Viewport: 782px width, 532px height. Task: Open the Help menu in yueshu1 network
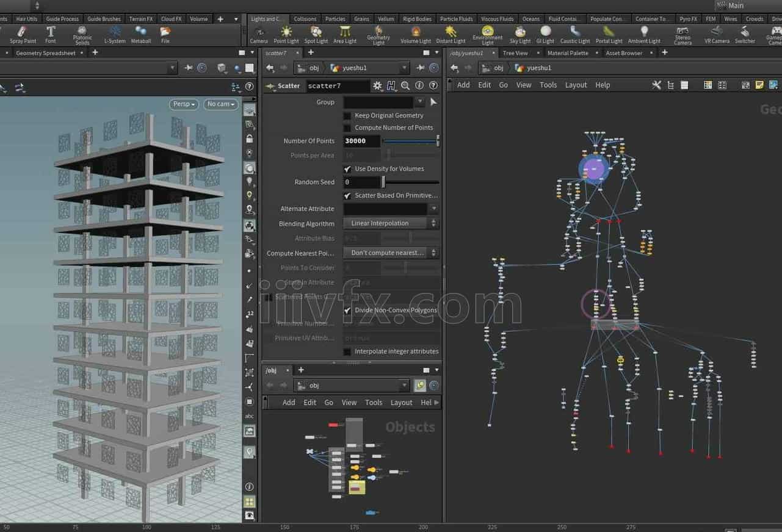pyautogui.click(x=603, y=85)
